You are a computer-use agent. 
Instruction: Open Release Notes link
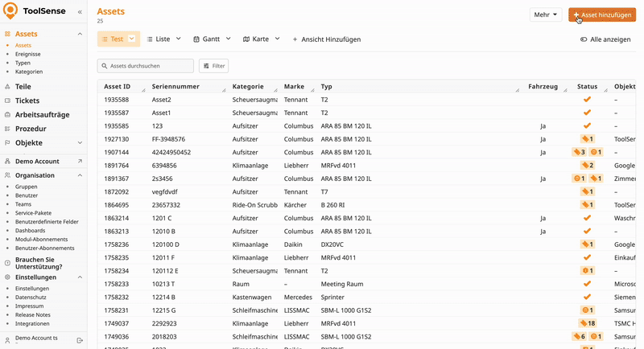[33, 315]
